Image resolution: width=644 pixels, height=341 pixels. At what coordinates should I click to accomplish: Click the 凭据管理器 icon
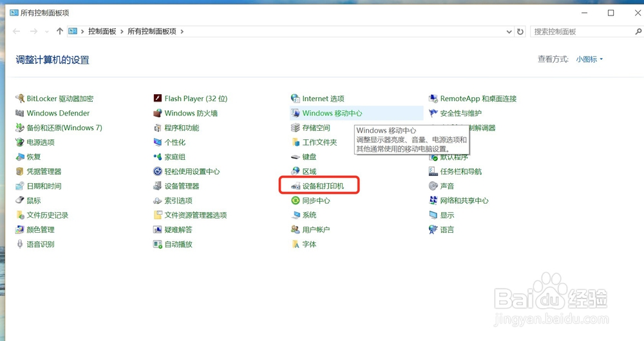[20, 171]
